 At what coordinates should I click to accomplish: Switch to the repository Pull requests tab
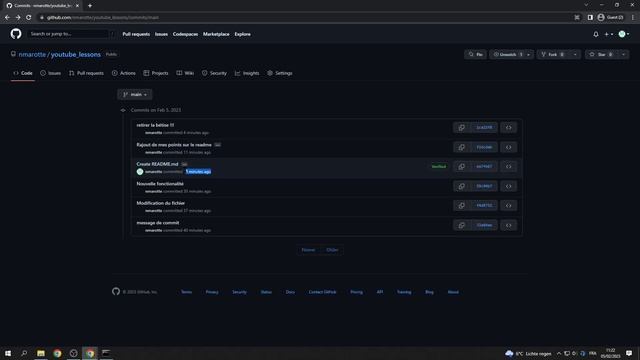(x=86, y=73)
